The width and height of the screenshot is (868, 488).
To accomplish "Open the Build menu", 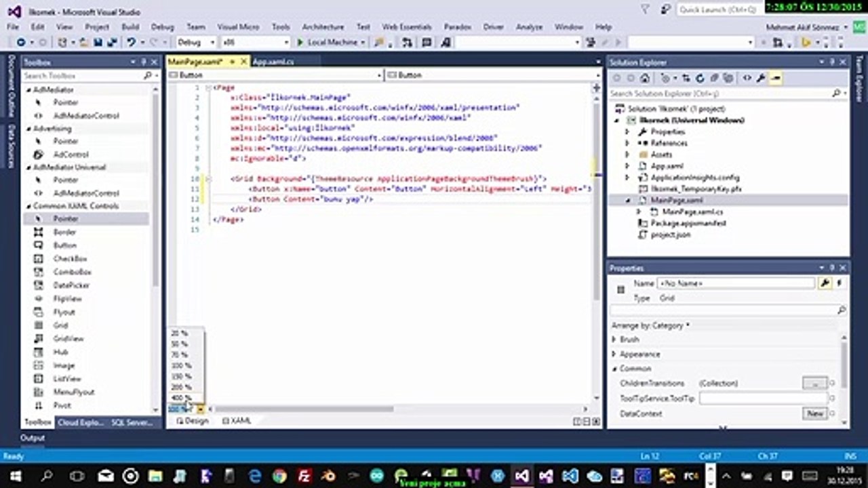I will point(130,27).
